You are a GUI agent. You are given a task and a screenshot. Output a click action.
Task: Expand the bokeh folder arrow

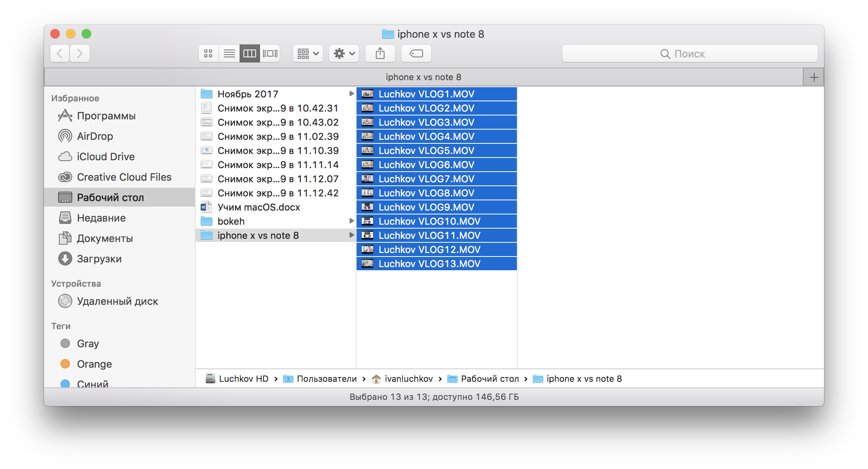pos(352,221)
